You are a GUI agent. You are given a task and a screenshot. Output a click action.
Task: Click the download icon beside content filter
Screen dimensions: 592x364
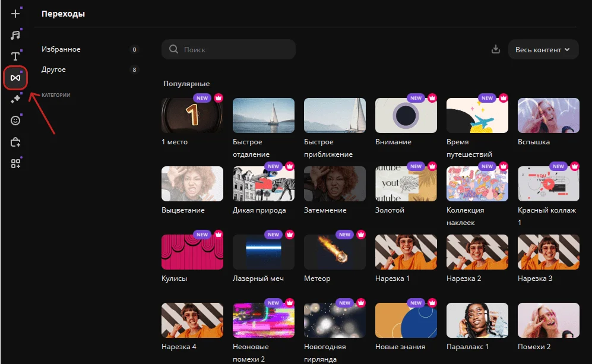pos(496,50)
